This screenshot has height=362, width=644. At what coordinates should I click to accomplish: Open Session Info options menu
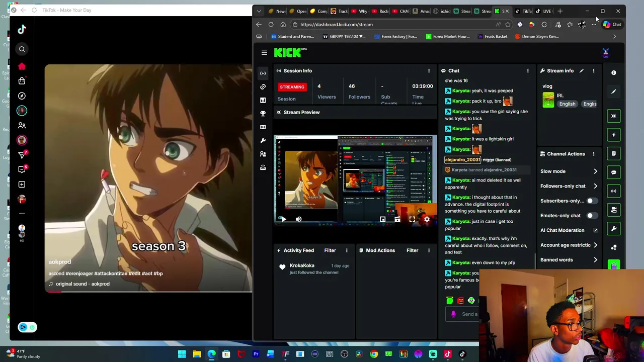coord(429,71)
